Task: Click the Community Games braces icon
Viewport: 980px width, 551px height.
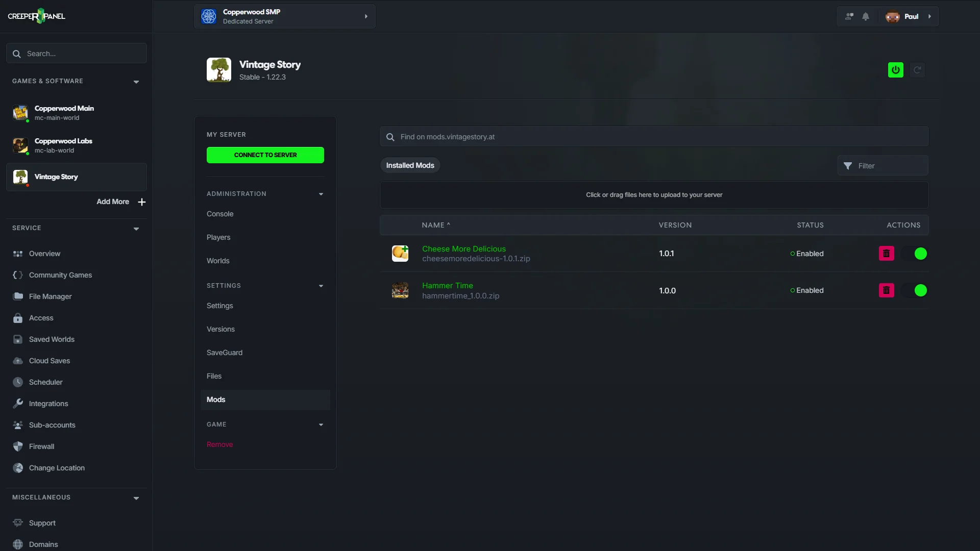Action: click(18, 275)
